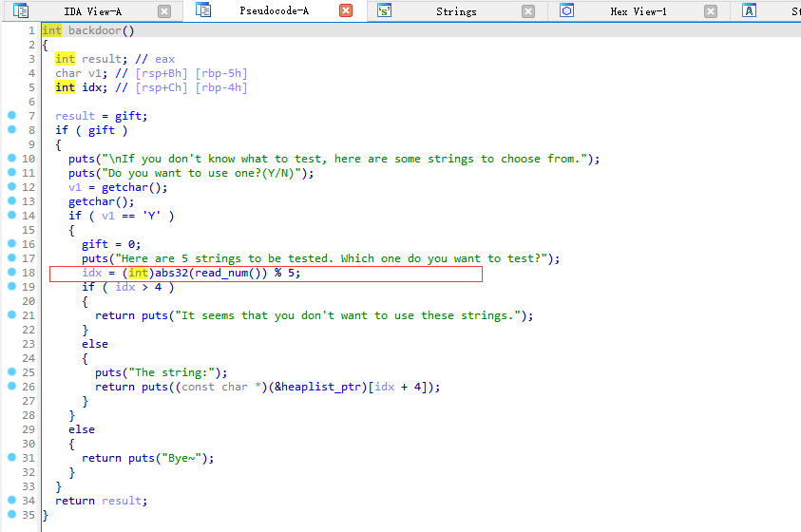Toggle breakpoint dot on line 16
Image resolution: width=801 pixels, height=532 pixels.
11,243
